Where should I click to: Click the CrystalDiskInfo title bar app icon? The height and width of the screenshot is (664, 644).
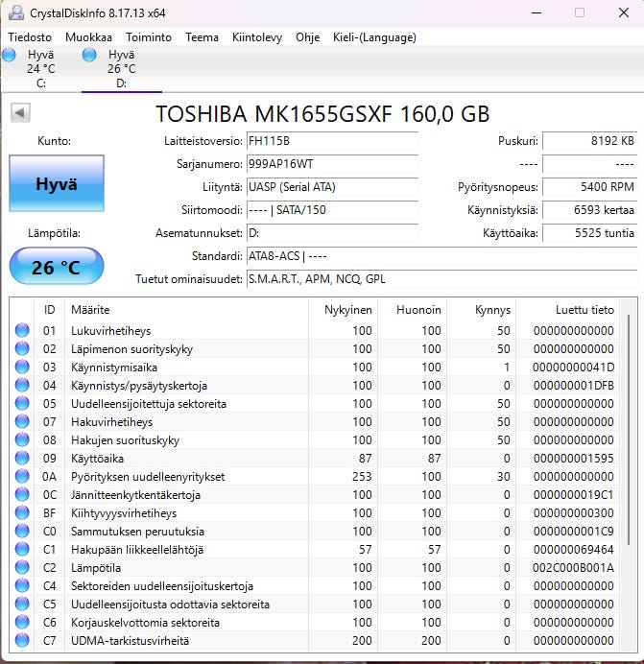[x=16, y=12]
